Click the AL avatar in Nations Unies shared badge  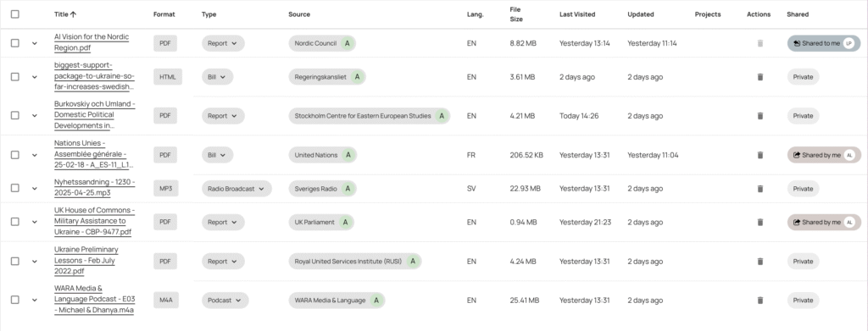coord(849,155)
